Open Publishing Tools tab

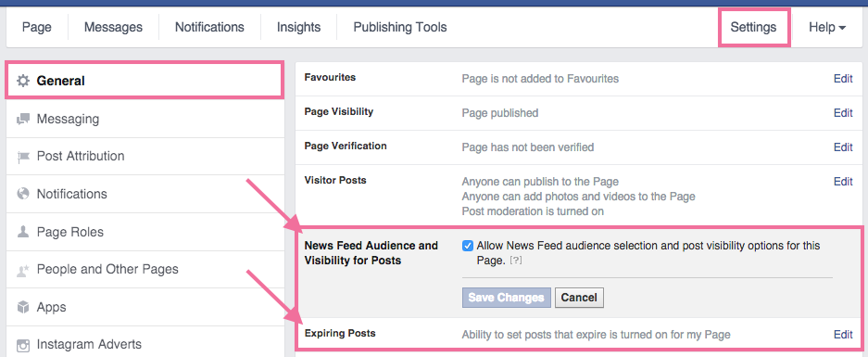click(399, 27)
